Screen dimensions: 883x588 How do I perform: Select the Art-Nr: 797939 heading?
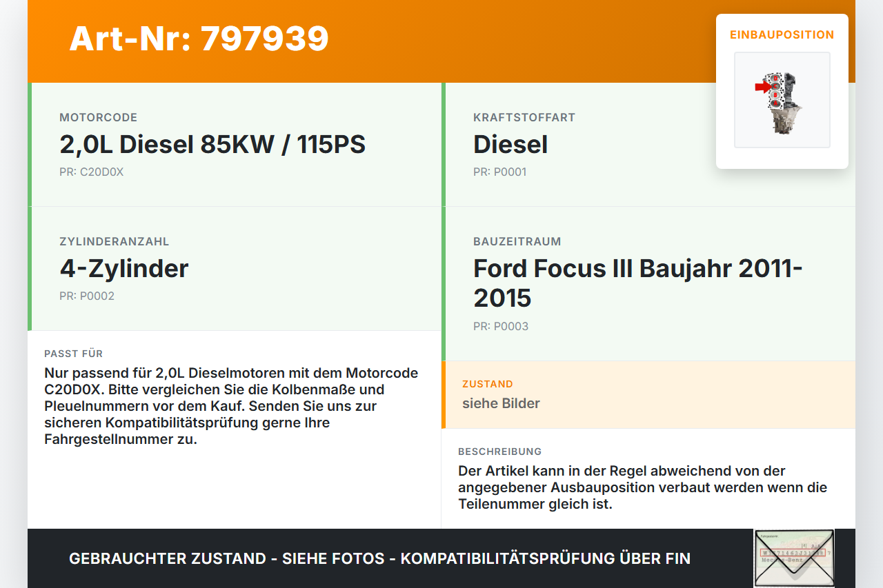click(199, 39)
